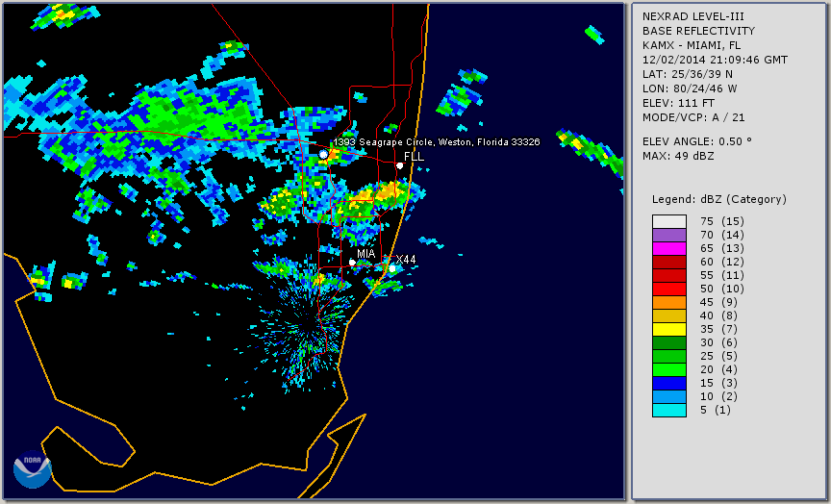831x504 pixels.
Task: Click the Legend: dBZ (Category) heading
Action: pyautogui.click(x=719, y=199)
